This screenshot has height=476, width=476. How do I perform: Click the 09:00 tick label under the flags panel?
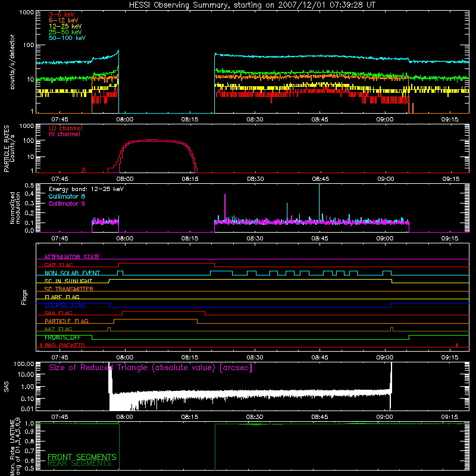pyautogui.click(x=385, y=358)
